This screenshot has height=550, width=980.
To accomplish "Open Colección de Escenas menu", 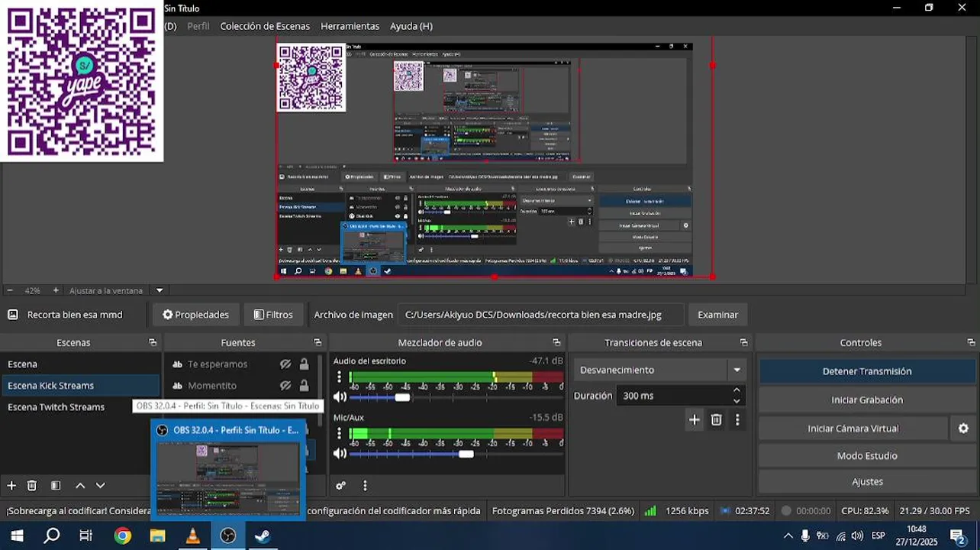I will coord(265,26).
